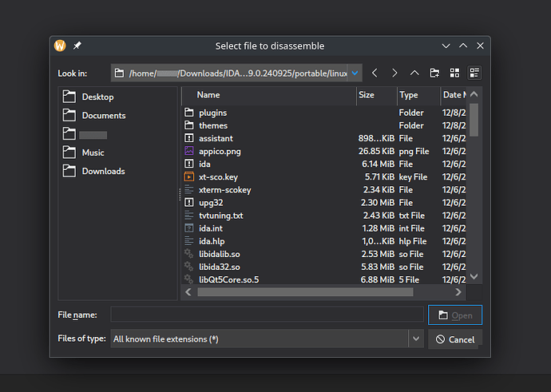
Task: Switch to icon list view
Action: 454,73
